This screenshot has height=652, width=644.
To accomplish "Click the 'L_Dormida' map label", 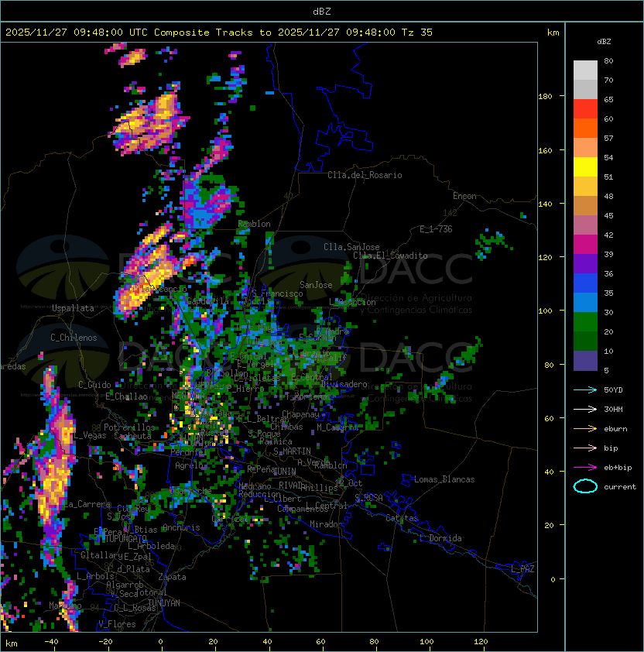I will [440, 538].
